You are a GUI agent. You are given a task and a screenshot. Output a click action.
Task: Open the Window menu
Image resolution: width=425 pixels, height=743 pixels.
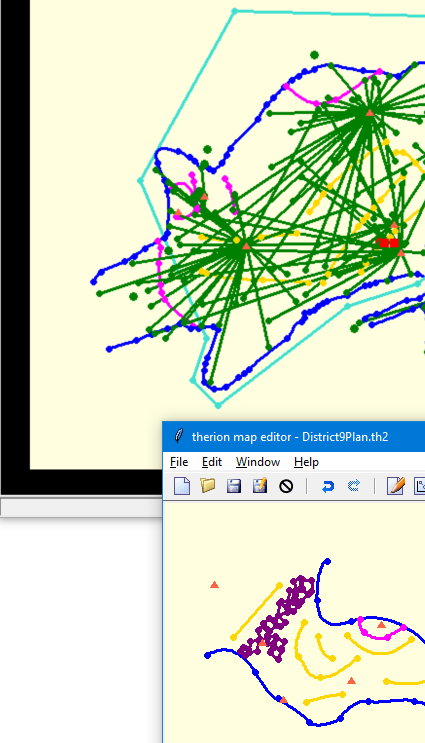[x=258, y=462]
